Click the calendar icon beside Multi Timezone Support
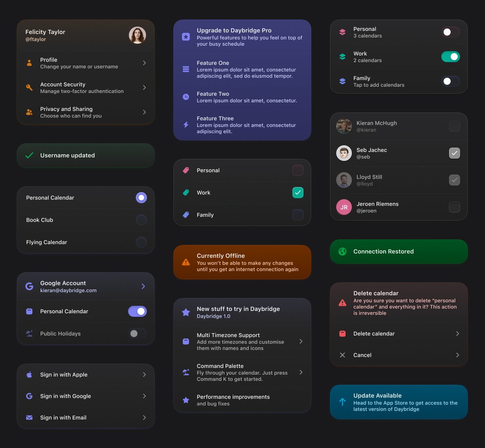This screenshot has height=448, width=485. pyautogui.click(x=186, y=342)
